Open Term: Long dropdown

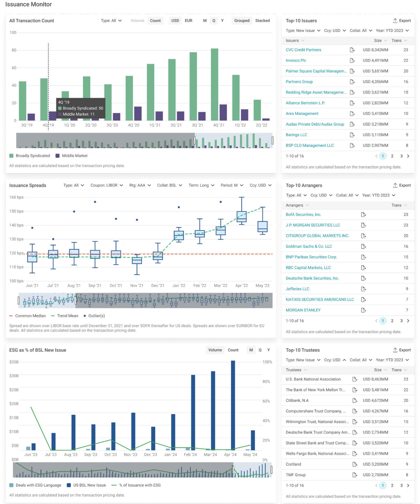202,185
